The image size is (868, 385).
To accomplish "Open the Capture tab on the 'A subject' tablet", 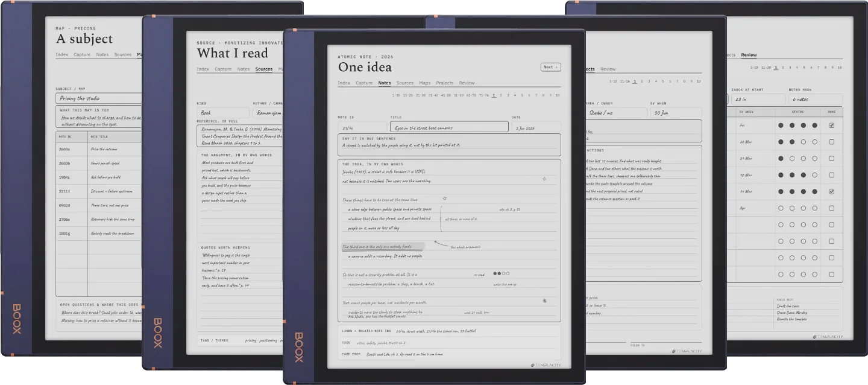I will (x=82, y=55).
